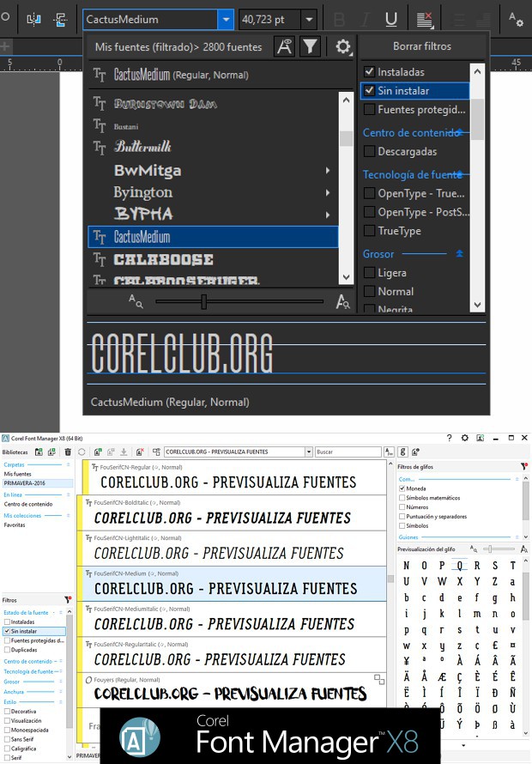Screen dimensions: 532x764
Task: Check OpenType - PostS... filter
Action: (x=369, y=212)
